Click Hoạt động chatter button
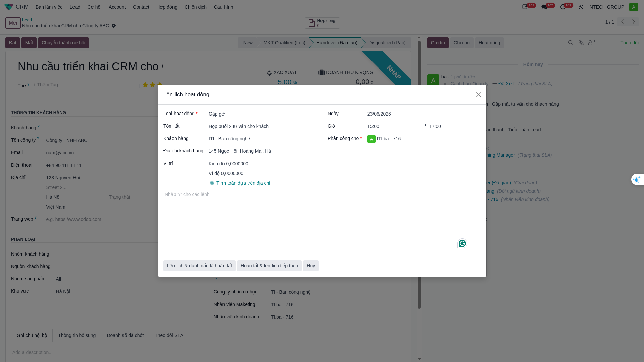The height and width of the screenshot is (362, 644). pos(489,43)
